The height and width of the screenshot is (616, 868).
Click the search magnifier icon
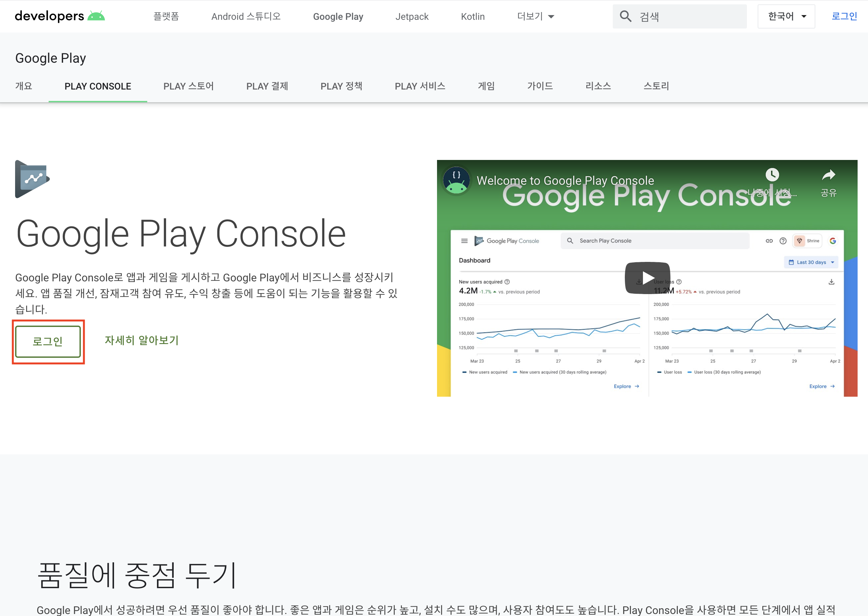pyautogui.click(x=626, y=16)
